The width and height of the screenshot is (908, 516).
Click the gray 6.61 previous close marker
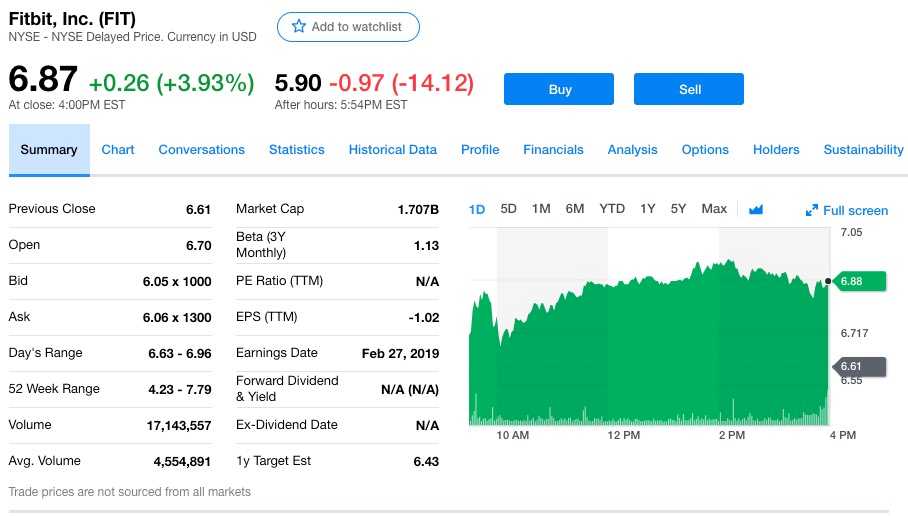pos(859,367)
